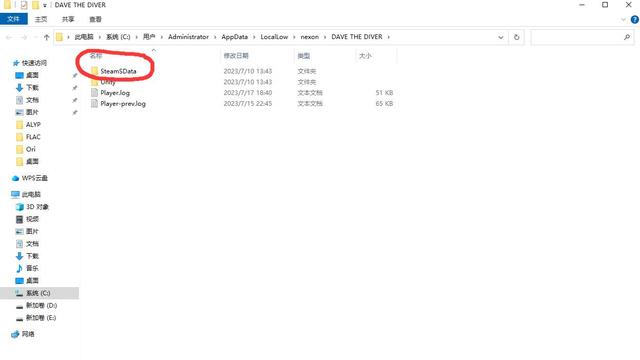Expand the ribbon chevron

tap(623, 19)
